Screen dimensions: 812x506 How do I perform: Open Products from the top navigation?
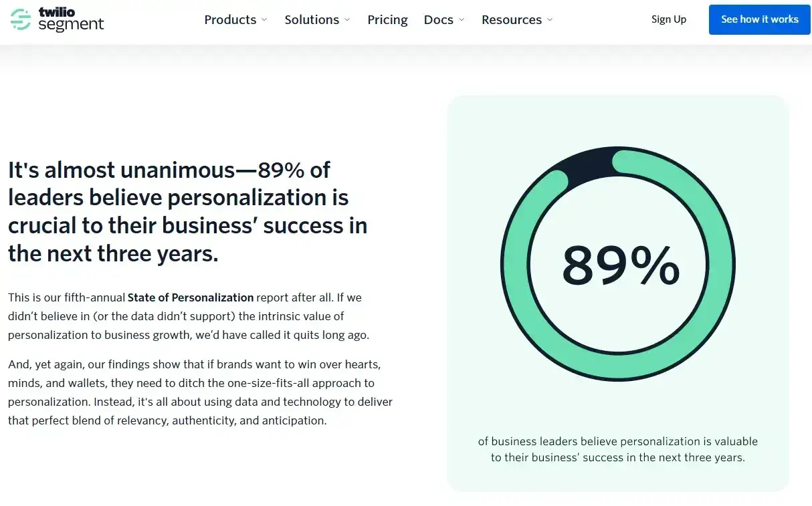coord(230,20)
